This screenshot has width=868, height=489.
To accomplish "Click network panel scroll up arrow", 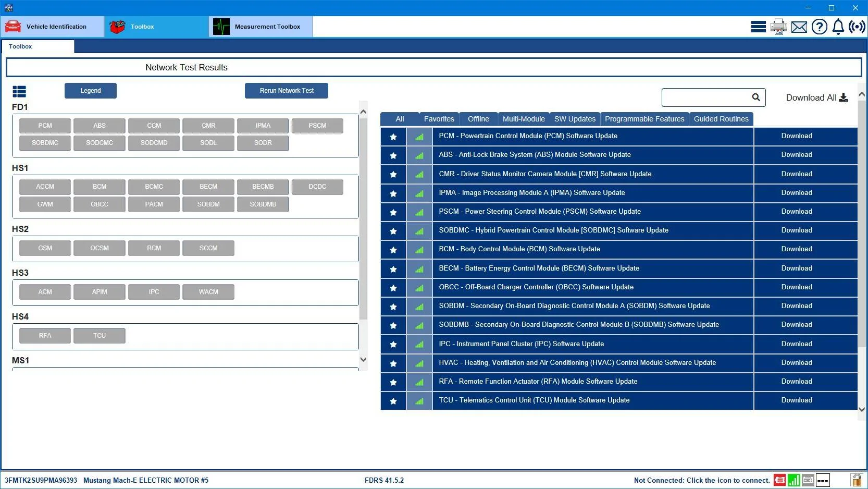I will (363, 112).
